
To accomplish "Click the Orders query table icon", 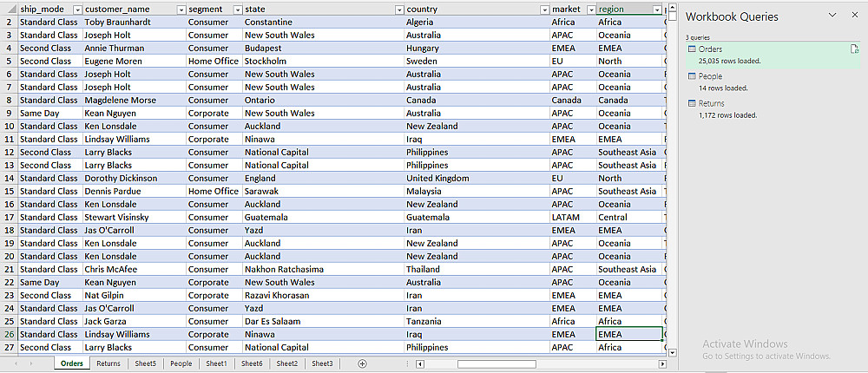I will tap(692, 49).
